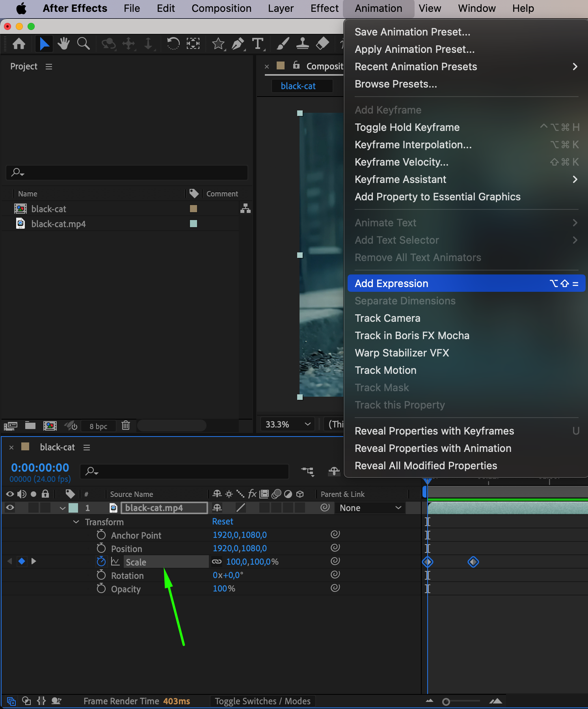Choose Toggle Hold Keyframe
The height and width of the screenshot is (709, 588).
click(x=466, y=127)
